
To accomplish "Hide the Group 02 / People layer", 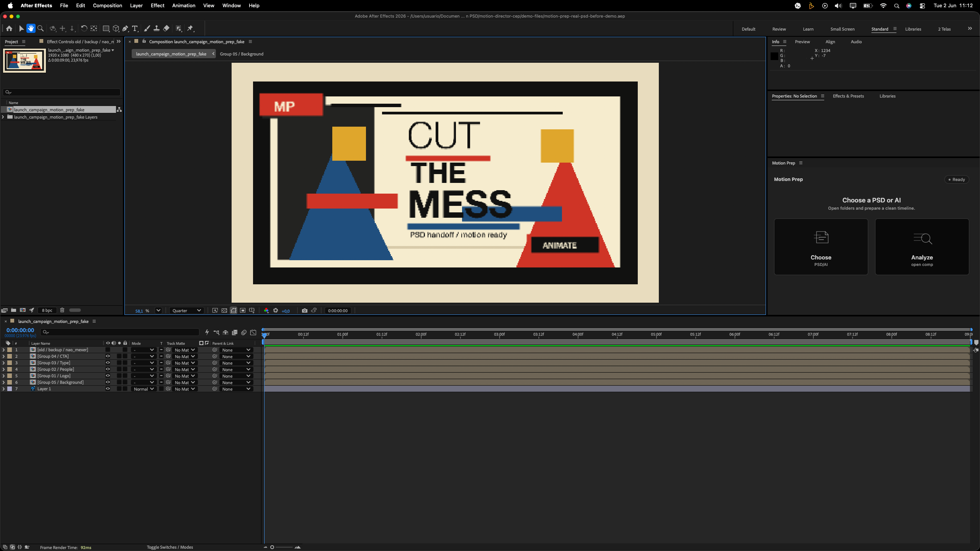I will point(108,369).
